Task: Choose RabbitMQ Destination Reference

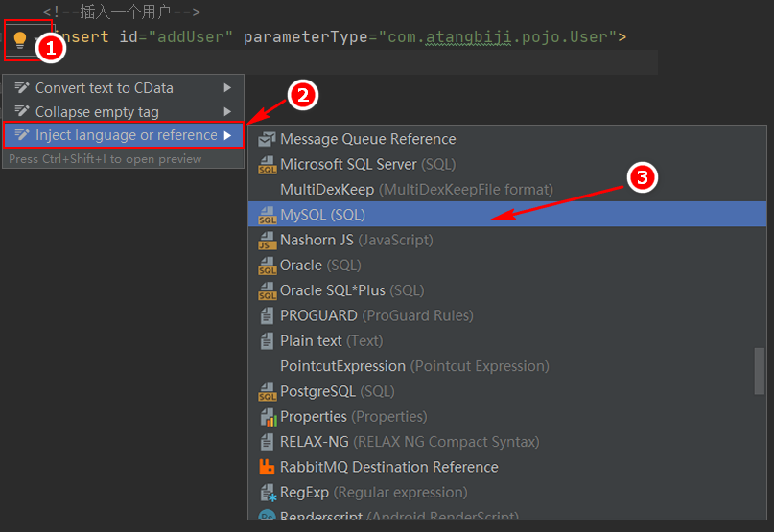Action: (x=507, y=467)
